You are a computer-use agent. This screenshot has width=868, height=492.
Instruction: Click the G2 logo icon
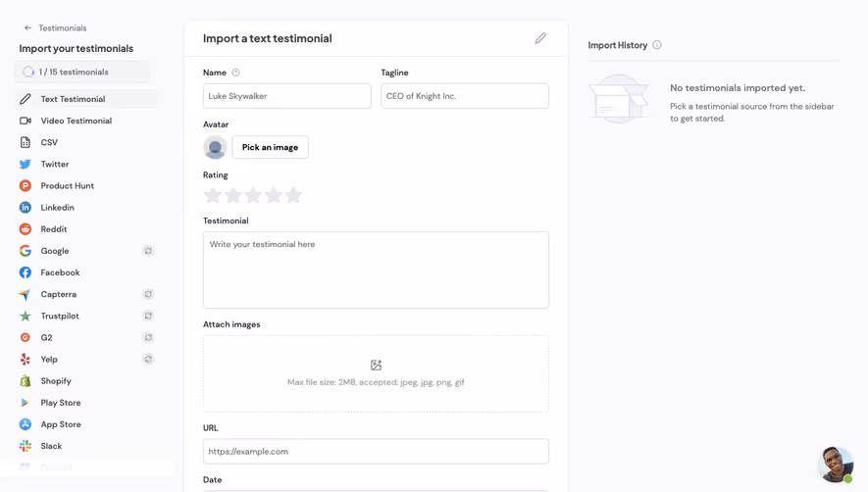[x=25, y=337]
